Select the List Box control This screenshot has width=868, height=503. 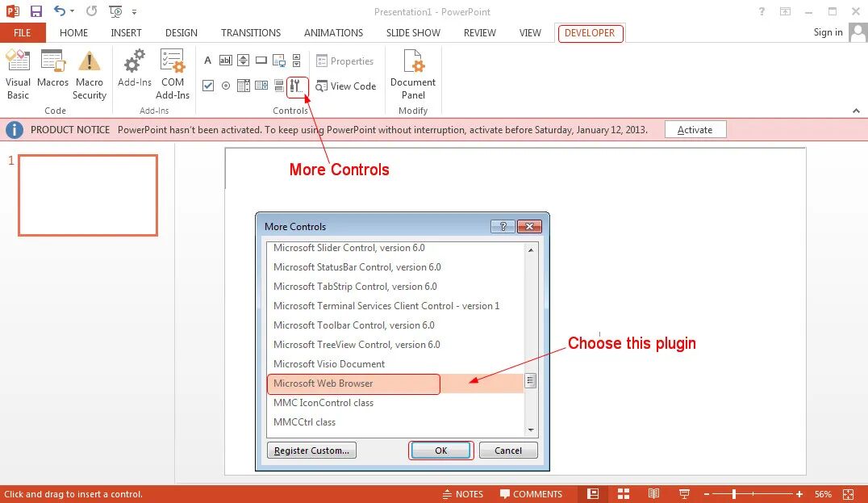pyautogui.click(x=243, y=86)
